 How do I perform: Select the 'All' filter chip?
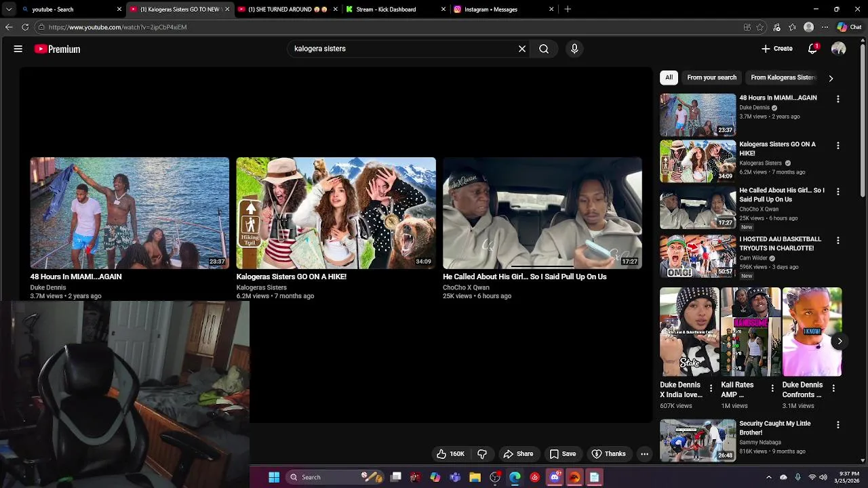(669, 77)
